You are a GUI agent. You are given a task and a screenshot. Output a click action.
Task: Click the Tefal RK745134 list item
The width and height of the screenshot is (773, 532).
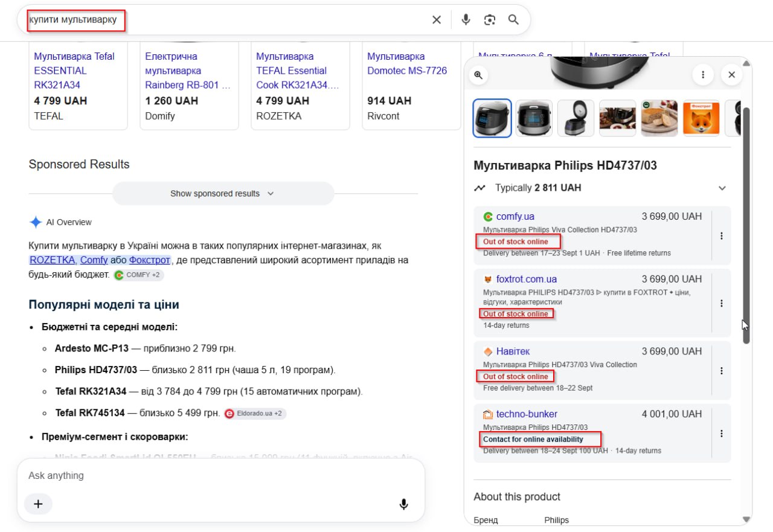[x=137, y=414]
